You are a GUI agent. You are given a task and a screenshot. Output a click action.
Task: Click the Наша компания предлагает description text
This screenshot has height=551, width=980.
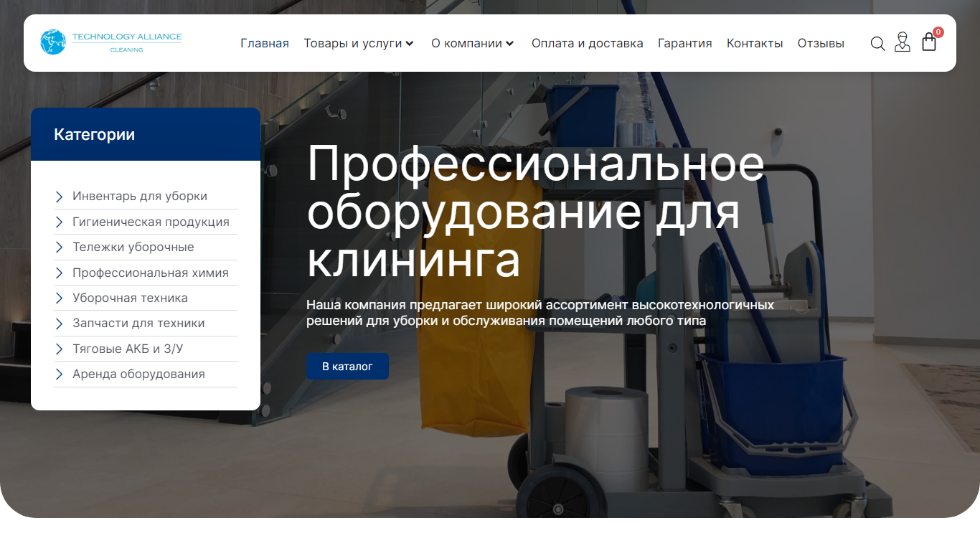[x=540, y=313]
